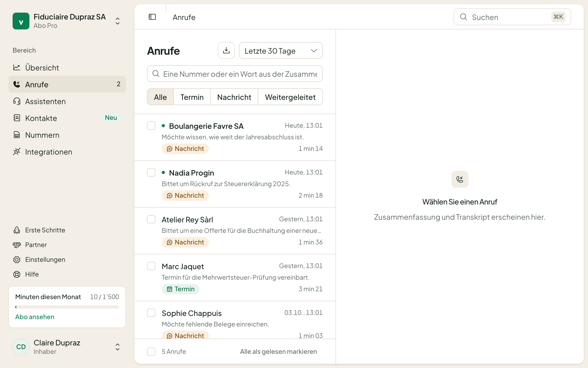
Task: Tick the Marc Jaquet call checkbox
Action: pyautogui.click(x=151, y=266)
